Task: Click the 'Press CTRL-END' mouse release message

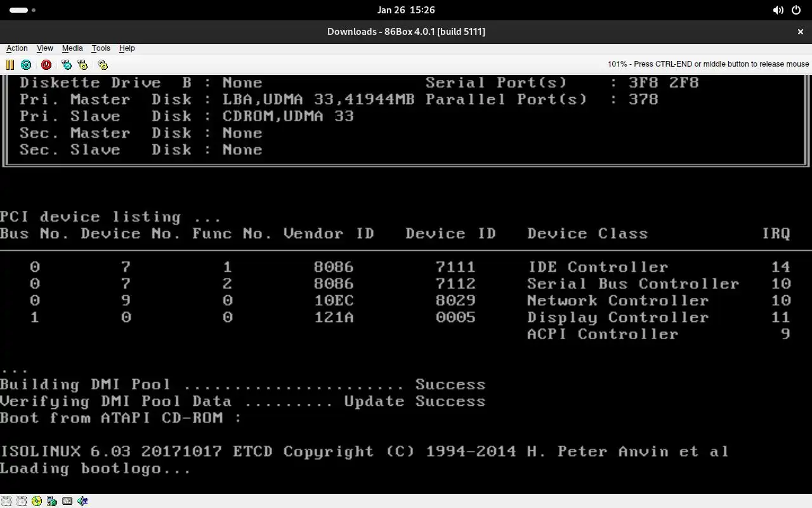Action: pyautogui.click(x=708, y=64)
